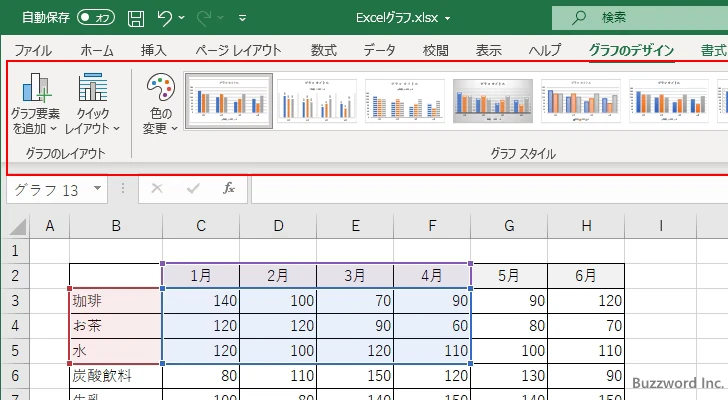The image size is (728, 400).
Task: Select column A header
Action: [x=50, y=226]
